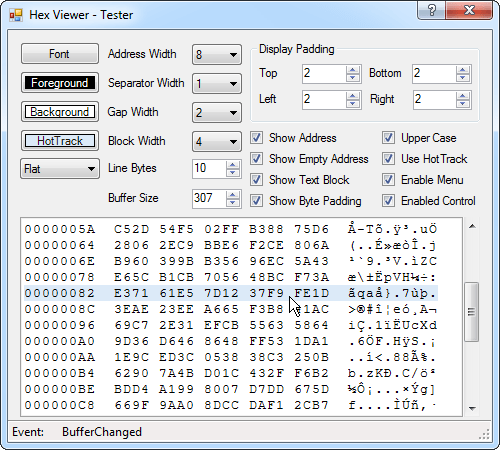Click hex block C52D in first row
Image resolution: width=500 pixels, height=450 pixels.
click(x=132, y=229)
